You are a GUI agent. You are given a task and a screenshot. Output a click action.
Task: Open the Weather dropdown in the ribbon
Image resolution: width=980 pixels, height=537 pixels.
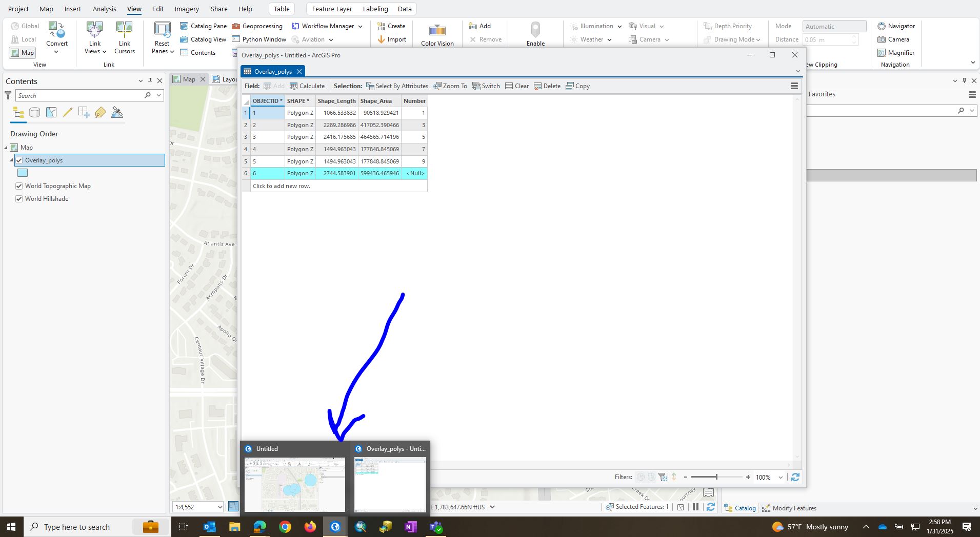click(x=609, y=39)
